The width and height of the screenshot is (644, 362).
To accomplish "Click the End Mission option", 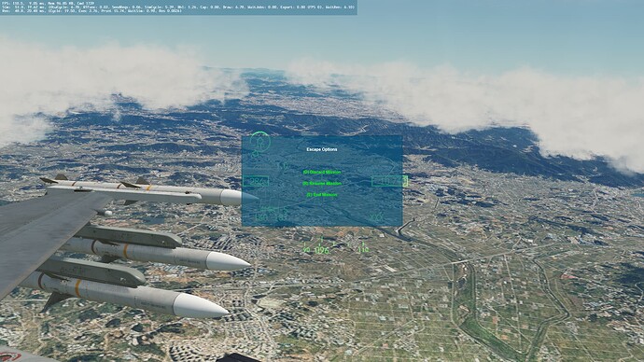I will click(322, 195).
